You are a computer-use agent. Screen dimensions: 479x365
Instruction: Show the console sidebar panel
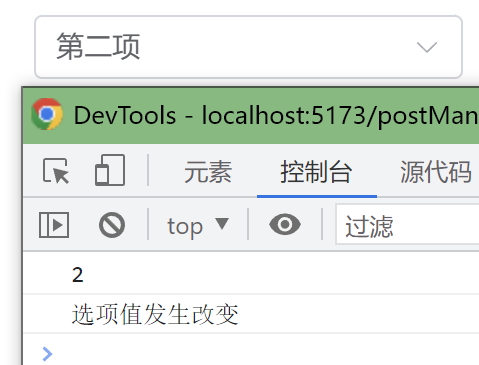pos(54,225)
